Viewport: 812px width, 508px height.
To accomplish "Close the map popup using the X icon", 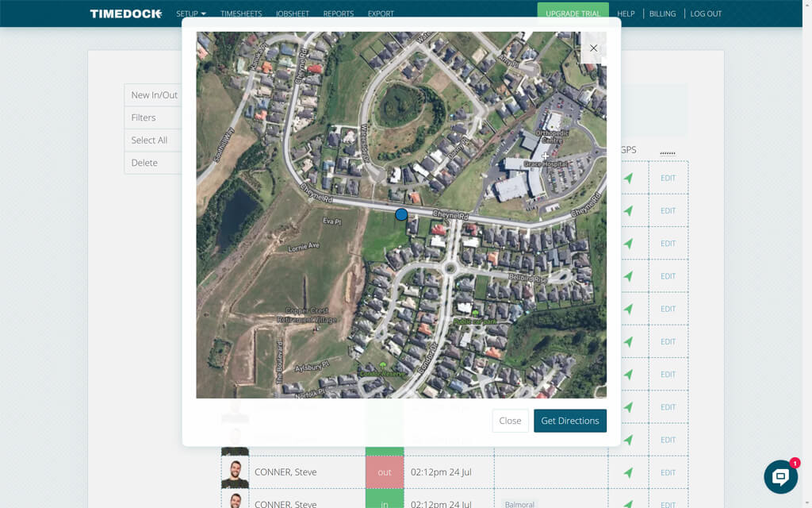I will pos(593,48).
